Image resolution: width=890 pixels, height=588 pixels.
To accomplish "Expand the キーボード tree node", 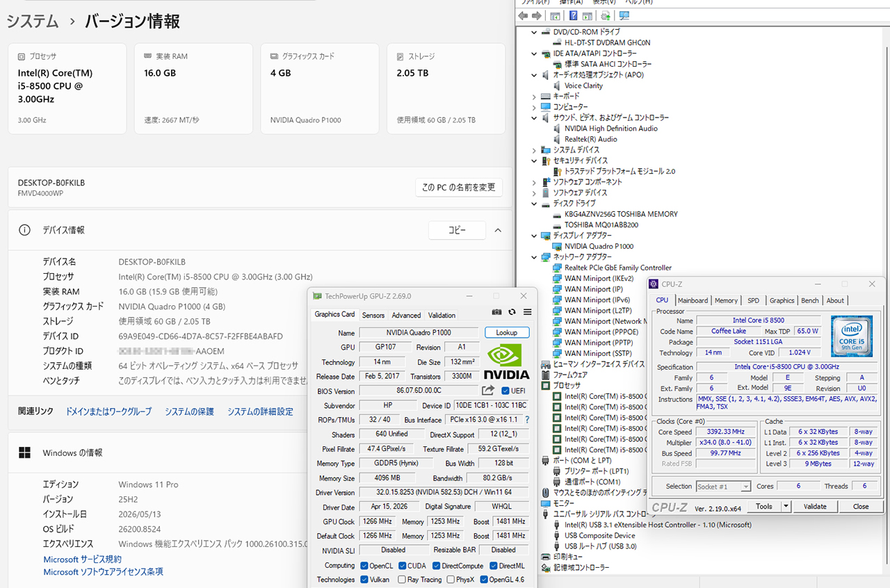I will tap(534, 97).
